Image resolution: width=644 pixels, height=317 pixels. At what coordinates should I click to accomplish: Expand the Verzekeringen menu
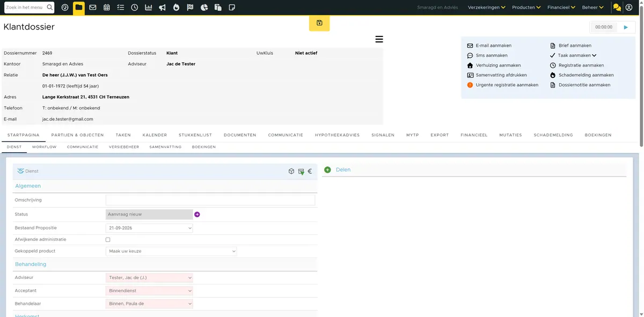[x=487, y=8]
